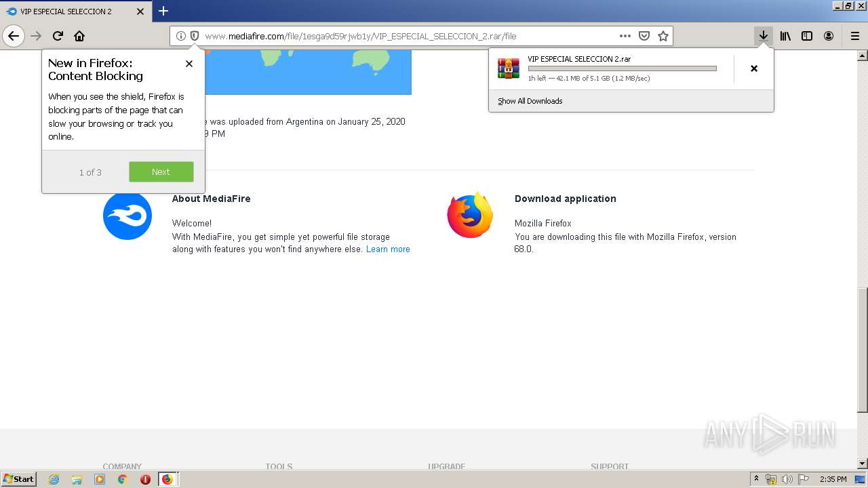Go to the Firefox home page

pyautogui.click(x=79, y=36)
